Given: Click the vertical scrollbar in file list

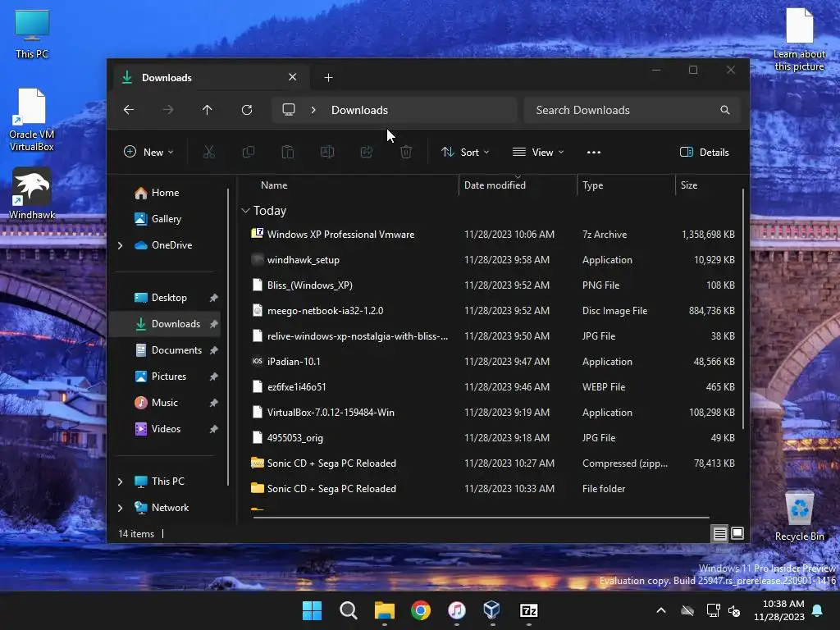Looking at the screenshot, I should coord(742,308).
